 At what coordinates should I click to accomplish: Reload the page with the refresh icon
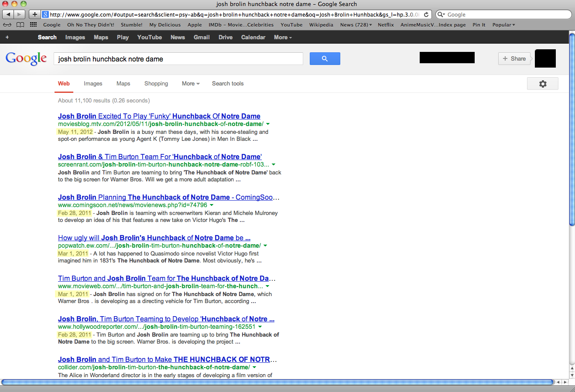pyautogui.click(x=426, y=14)
